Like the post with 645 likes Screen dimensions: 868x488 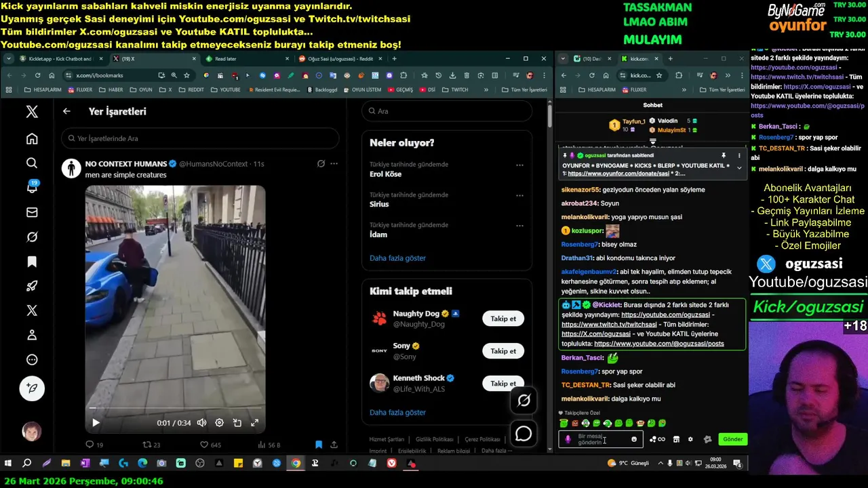(x=211, y=445)
